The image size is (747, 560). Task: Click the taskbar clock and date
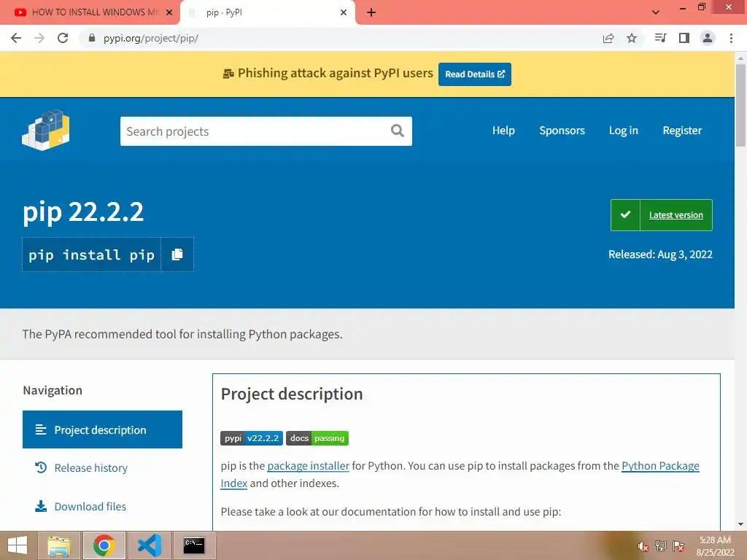click(715, 546)
